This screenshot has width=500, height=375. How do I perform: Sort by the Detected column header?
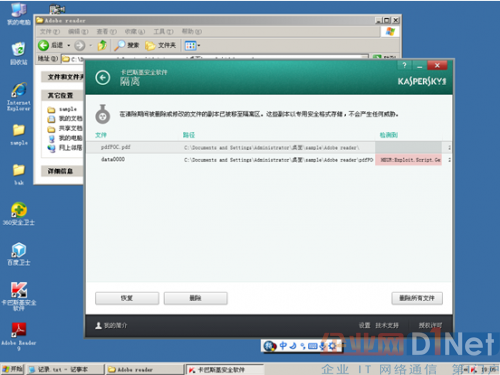coord(389,135)
